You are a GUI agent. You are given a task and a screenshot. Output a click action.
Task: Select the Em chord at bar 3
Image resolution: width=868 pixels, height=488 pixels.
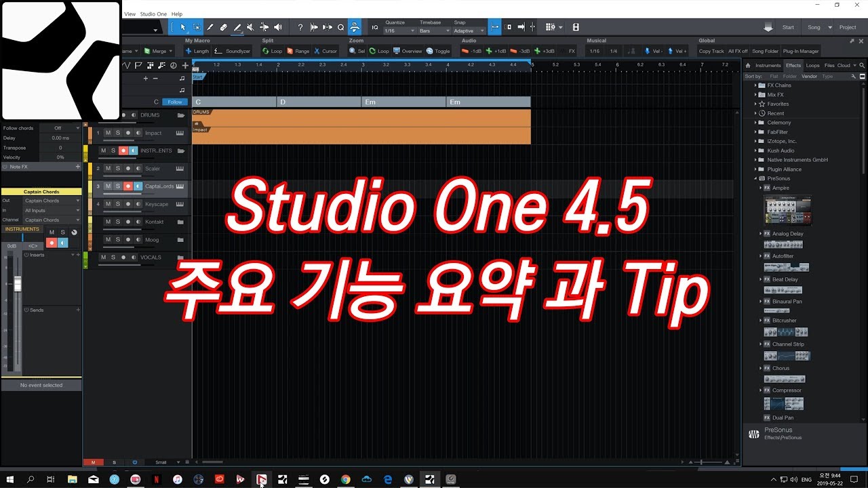pos(403,102)
